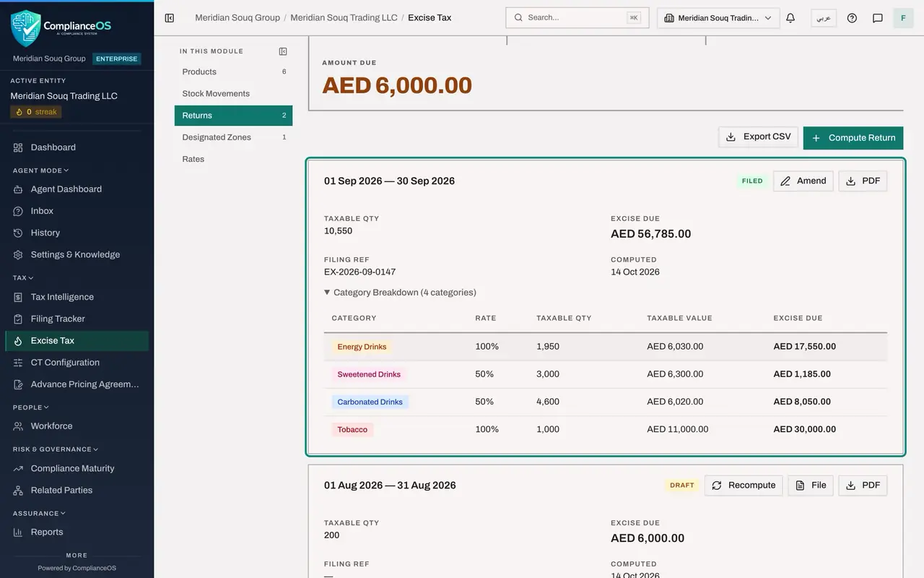924x578 pixels.
Task: Collapse the Category Breakdown disclosure
Action: point(400,293)
